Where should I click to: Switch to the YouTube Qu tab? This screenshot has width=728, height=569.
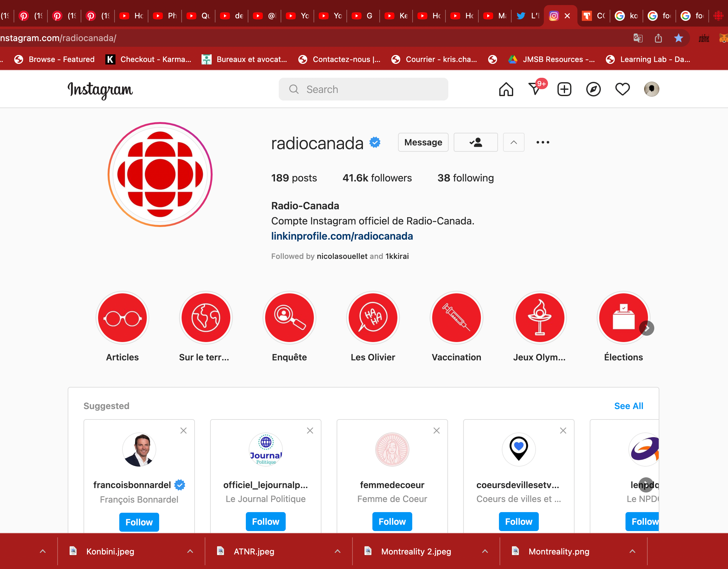[x=198, y=16]
